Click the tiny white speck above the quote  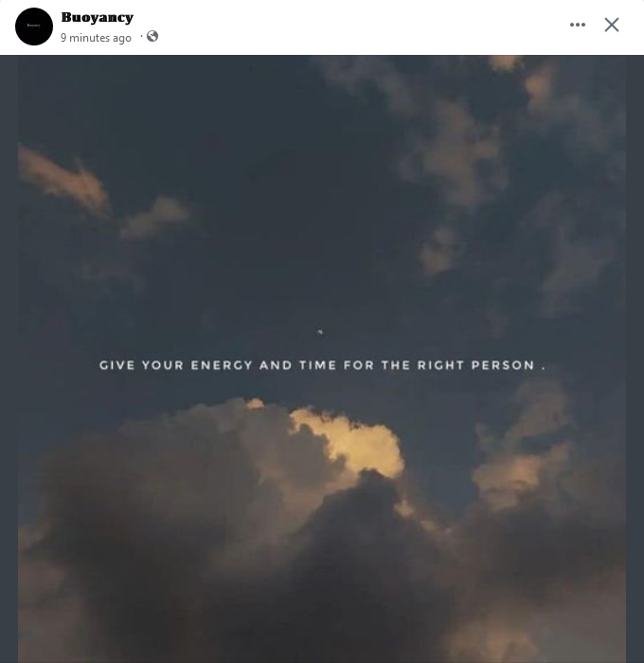pyautogui.click(x=320, y=331)
